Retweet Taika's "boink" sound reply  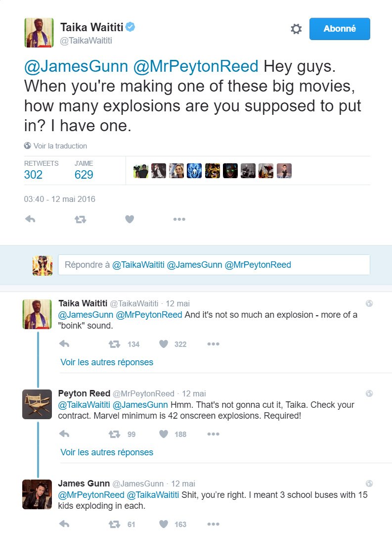(114, 344)
